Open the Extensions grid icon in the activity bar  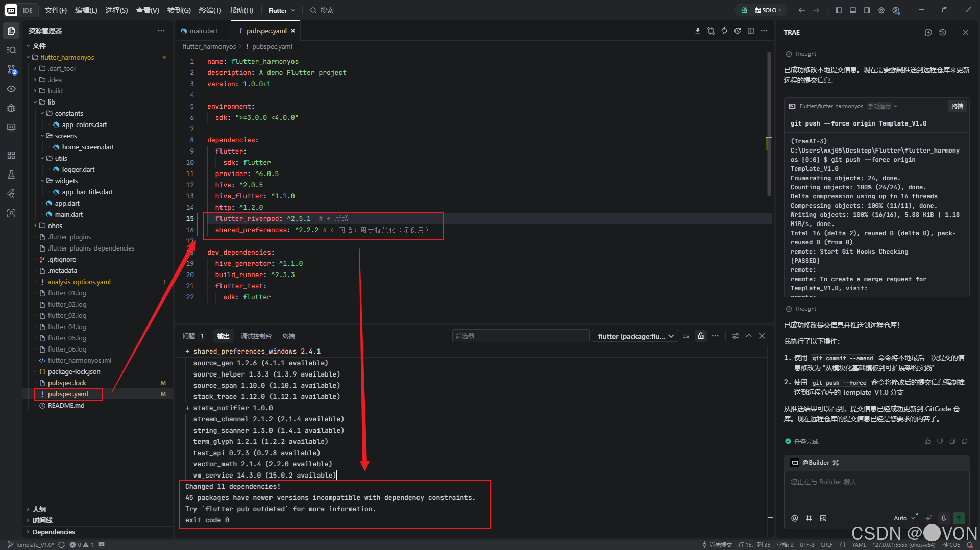pos(11,155)
